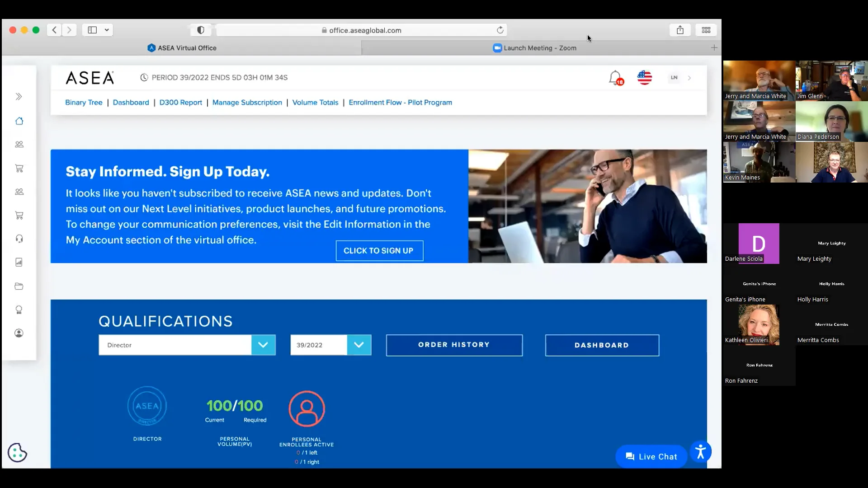Open cookie preferences icon
Viewport: 868px width, 488px height.
coord(17,452)
